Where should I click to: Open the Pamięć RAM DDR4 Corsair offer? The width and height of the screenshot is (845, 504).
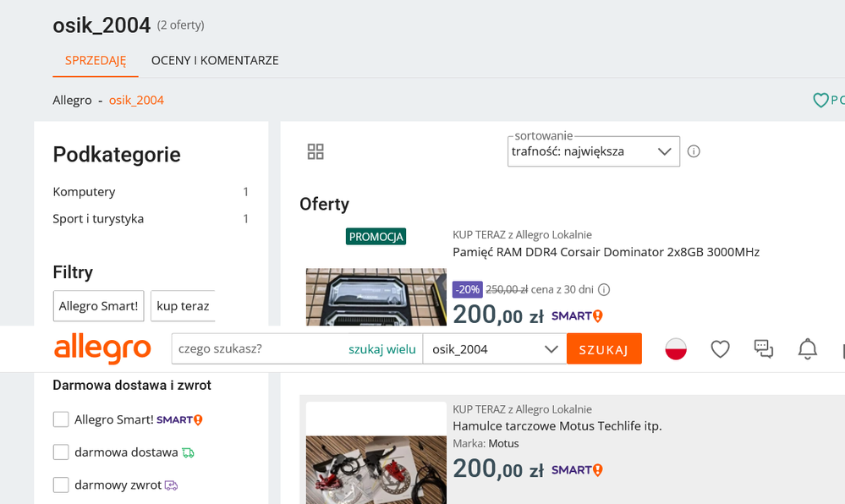(x=606, y=252)
